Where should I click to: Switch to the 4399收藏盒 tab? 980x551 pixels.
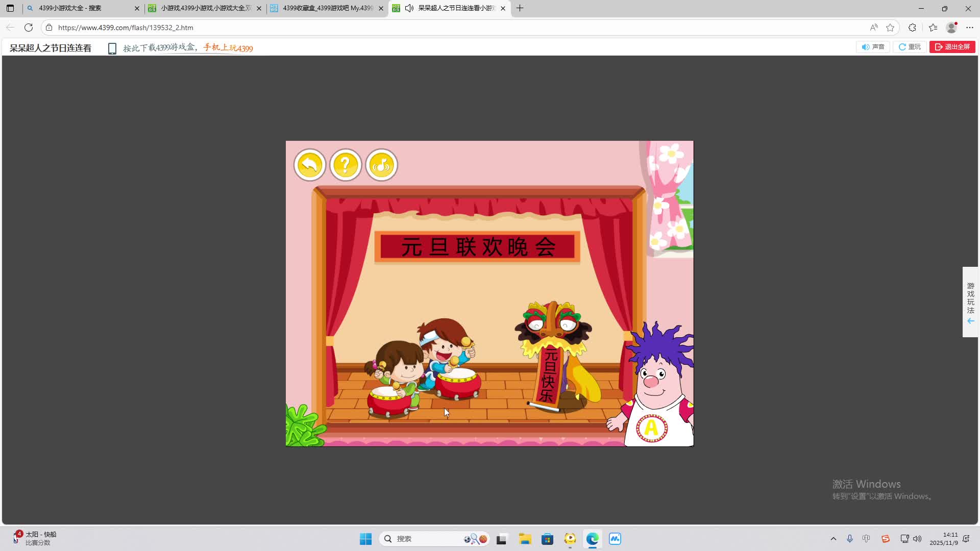click(x=327, y=8)
